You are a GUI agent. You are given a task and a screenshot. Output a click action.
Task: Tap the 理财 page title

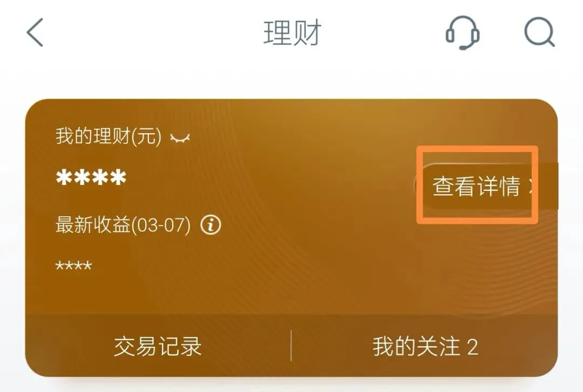click(x=292, y=33)
